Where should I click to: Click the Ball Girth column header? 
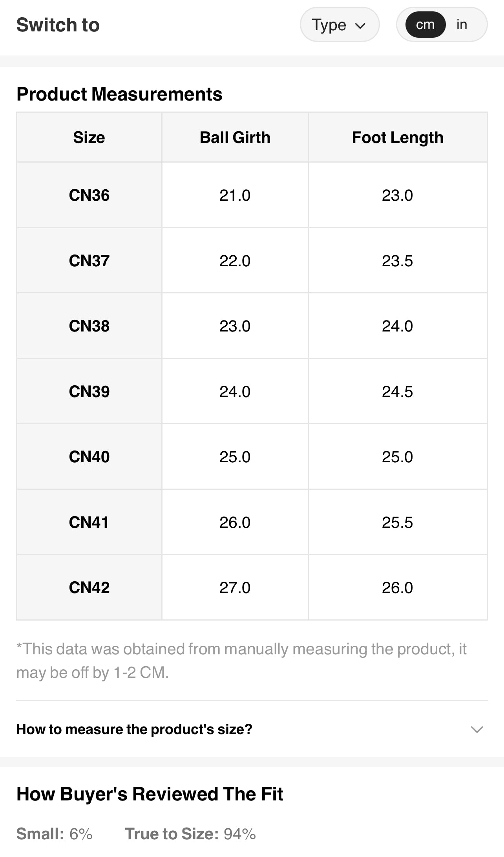tap(235, 137)
